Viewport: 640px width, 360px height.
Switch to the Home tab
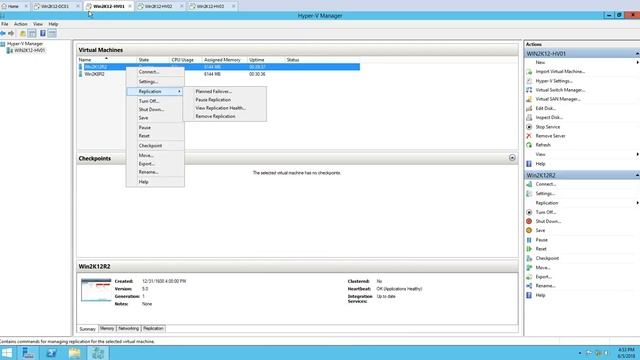(x=13, y=6)
